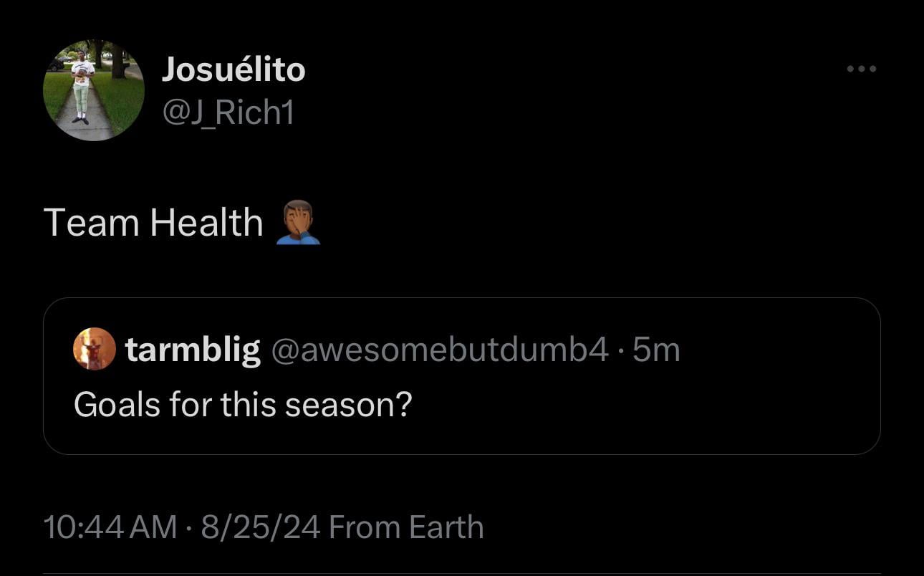Image resolution: width=924 pixels, height=576 pixels.
Task: Open Josuélito's profile picture
Action: pyautogui.click(x=94, y=90)
